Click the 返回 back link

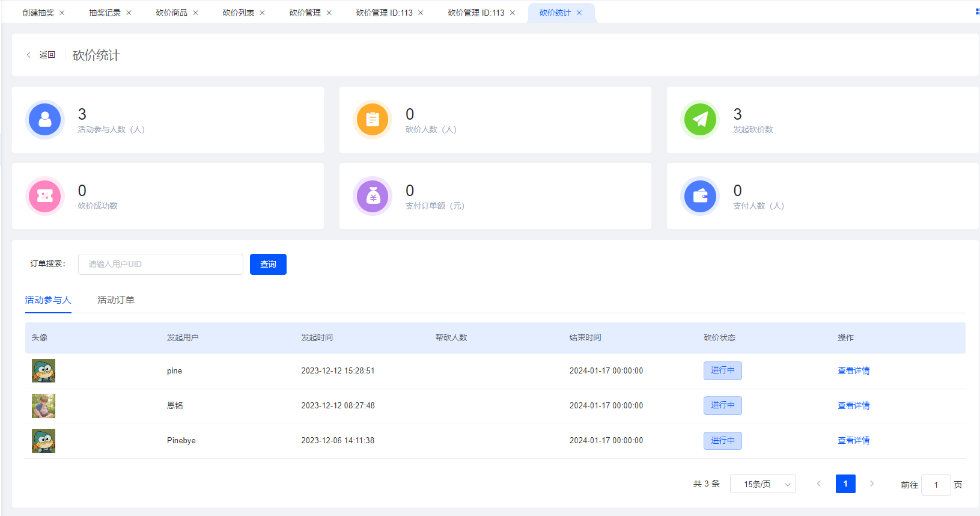click(47, 55)
